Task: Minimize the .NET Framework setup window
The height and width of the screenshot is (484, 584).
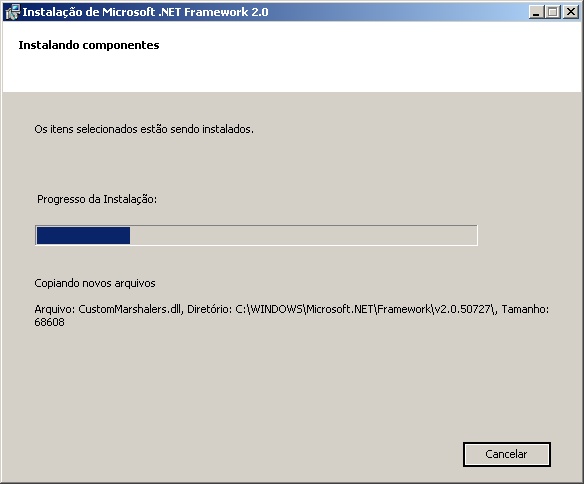Action: point(536,12)
